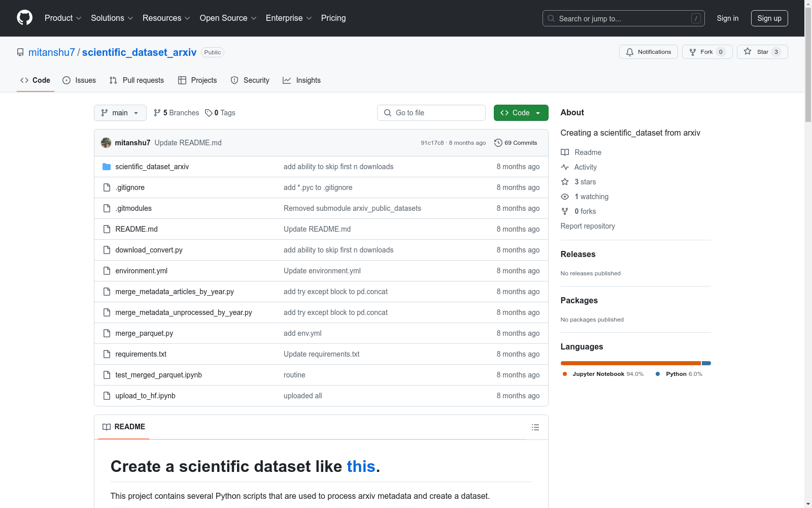Open merge_metadata_articles_by_year.py file
The image size is (812, 508).
click(x=175, y=292)
